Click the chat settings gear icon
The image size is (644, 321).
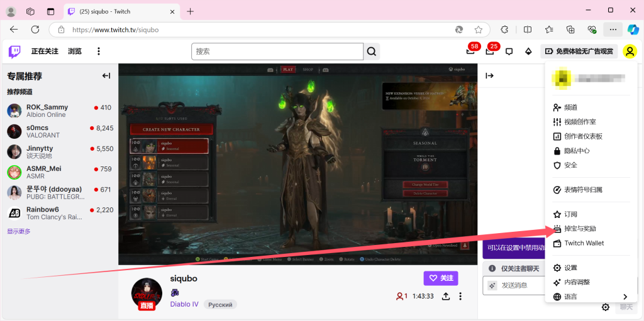tap(606, 307)
